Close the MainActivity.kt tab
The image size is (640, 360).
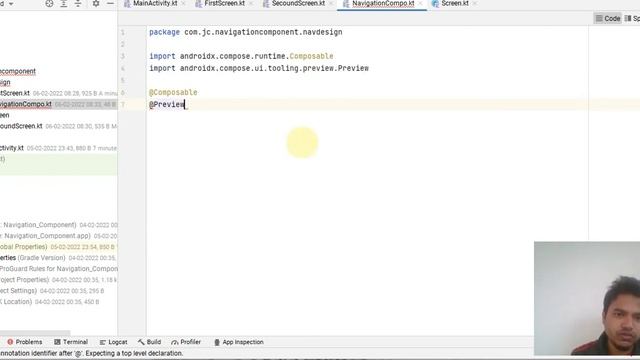[x=183, y=4]
